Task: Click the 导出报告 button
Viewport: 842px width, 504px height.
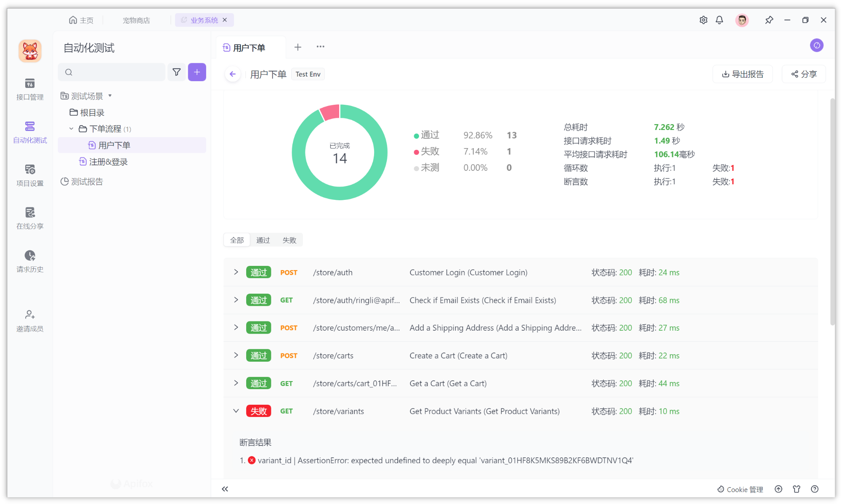Action: [x=742, y=74]
